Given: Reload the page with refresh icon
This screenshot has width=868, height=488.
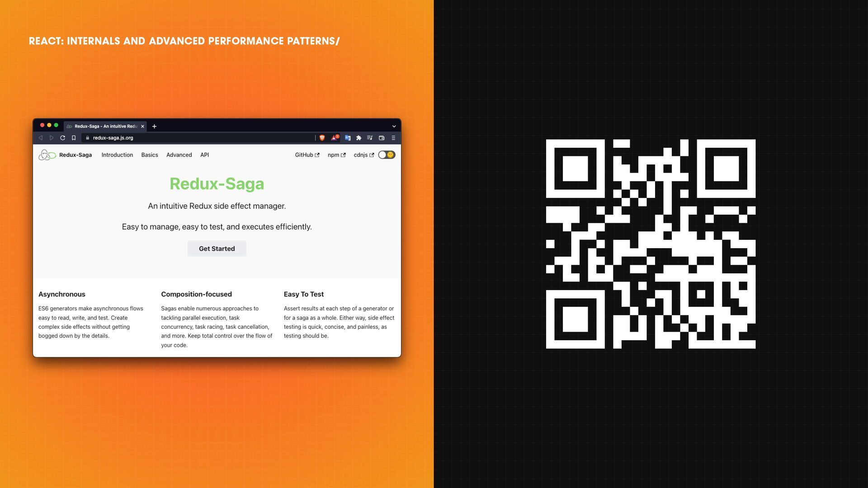Looking at the screenshot, I should coord(62,138).
